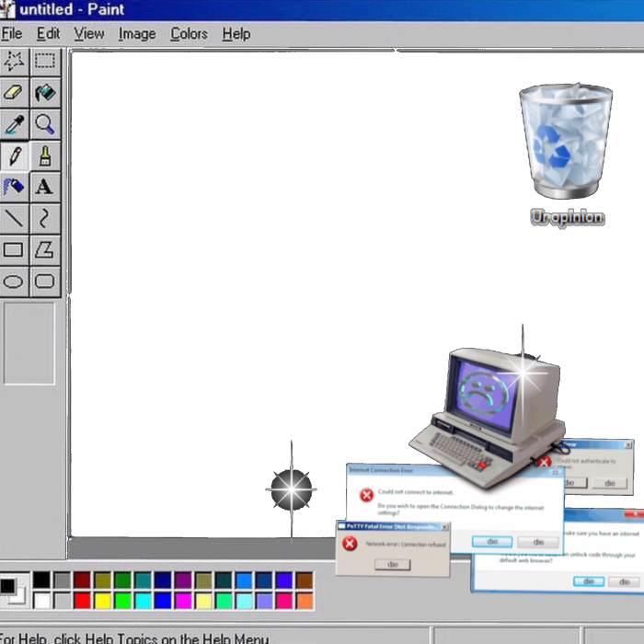Image resolution: width=644 pixels, height=644 pixels.
Task: Close the PuTTY Fatal Error dialog
Action: pos(444,527)
